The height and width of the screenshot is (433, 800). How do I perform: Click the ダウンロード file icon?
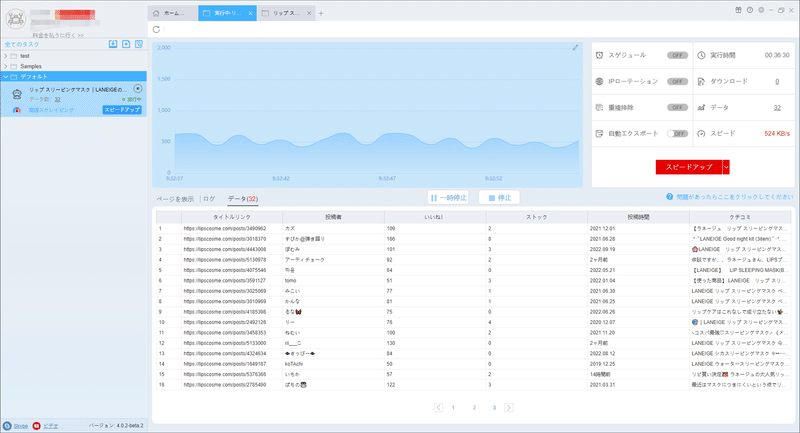pyautogui.click(x=702, y=81)
